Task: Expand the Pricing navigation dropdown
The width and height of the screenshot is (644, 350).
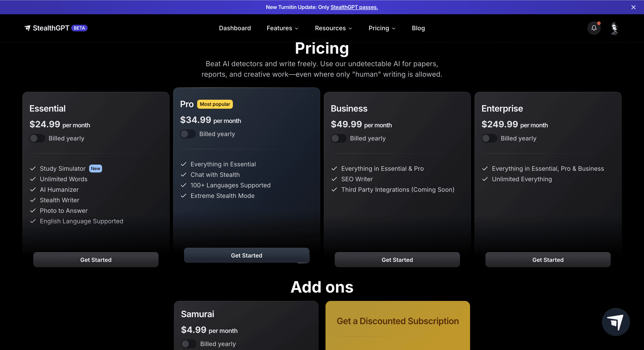Action: coord(382,28)
